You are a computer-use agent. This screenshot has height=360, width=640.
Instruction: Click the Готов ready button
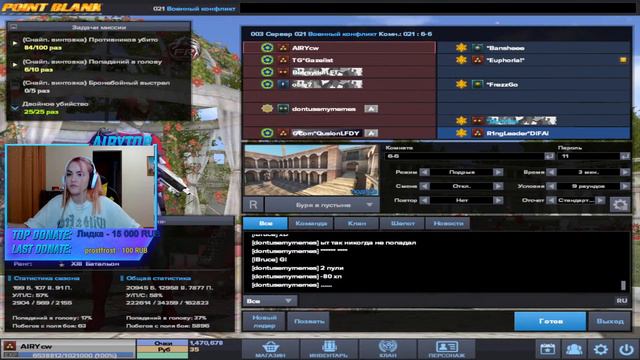[550, 321]
